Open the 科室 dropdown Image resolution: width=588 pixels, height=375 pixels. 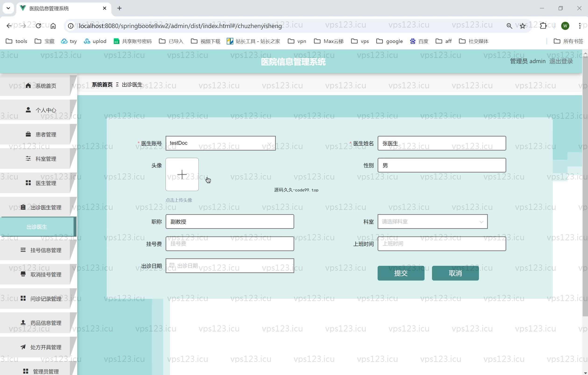click(432, 221)
